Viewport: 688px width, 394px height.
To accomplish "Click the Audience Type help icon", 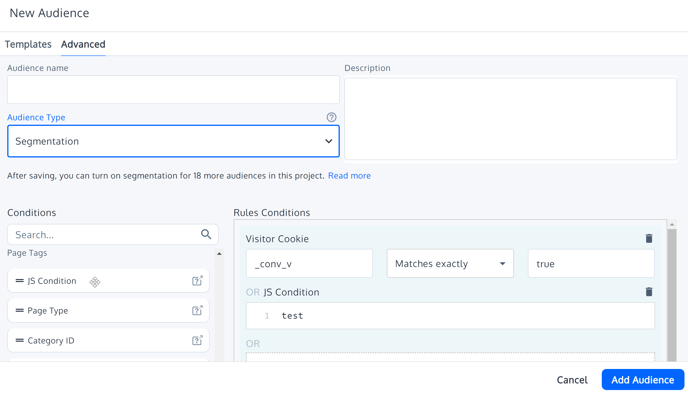I will 331,117.
